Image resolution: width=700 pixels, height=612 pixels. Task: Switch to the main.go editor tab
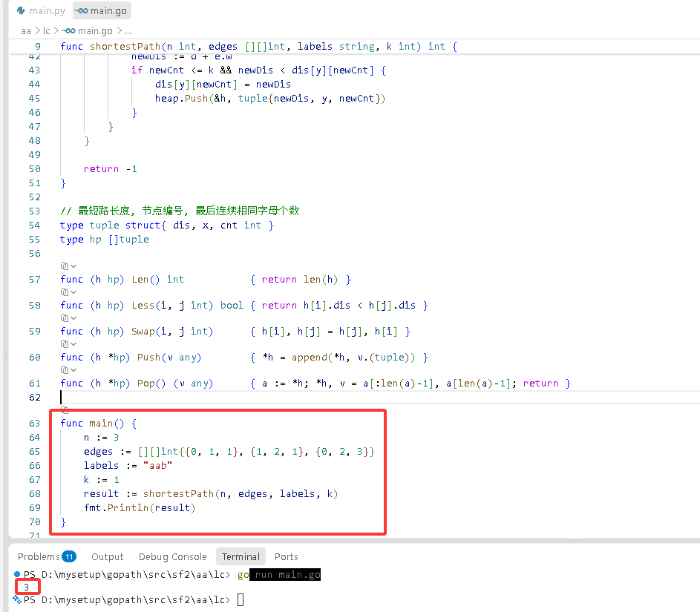[102, 10]
